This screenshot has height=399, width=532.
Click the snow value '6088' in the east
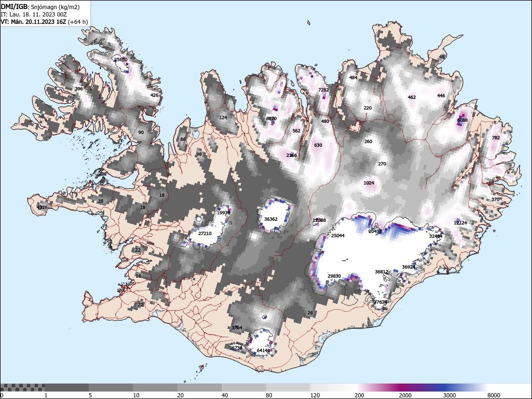click(462, 120)
